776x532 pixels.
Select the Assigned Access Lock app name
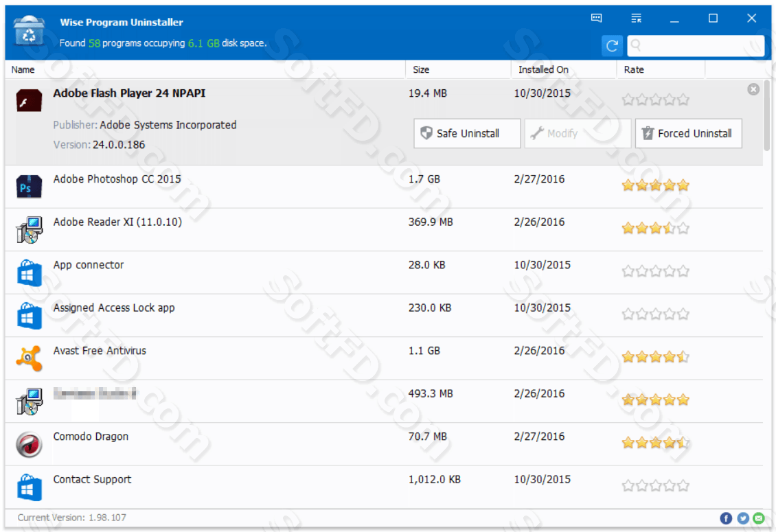click(x=114, y=308)
